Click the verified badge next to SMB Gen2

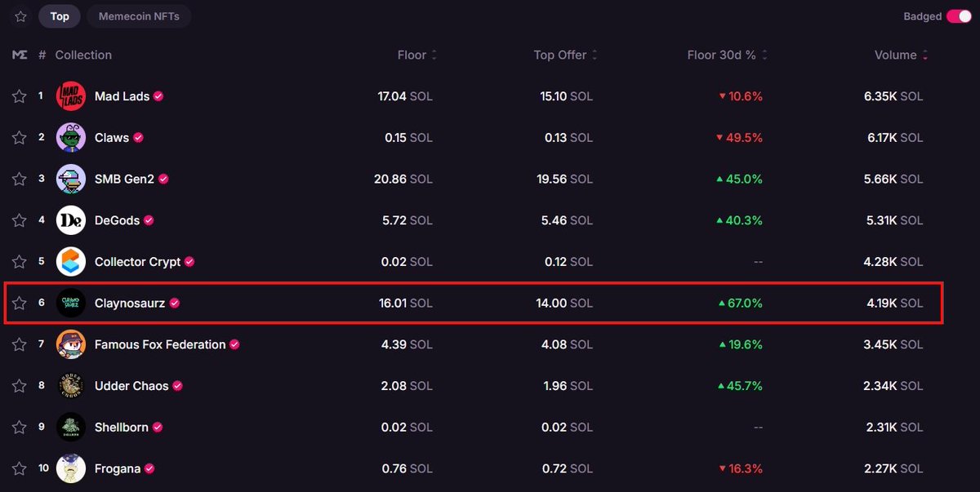click(x=163, y=179)
